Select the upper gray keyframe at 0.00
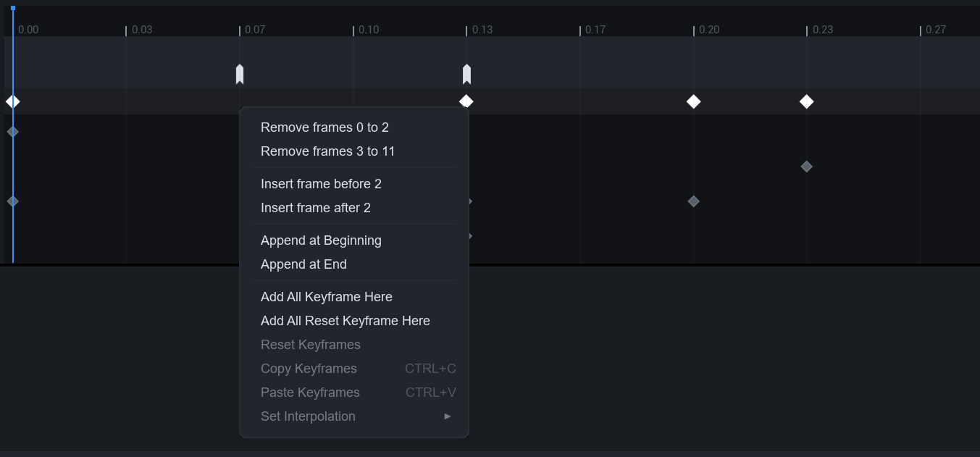This screenshot has height=457, width=980. point(13,132)
